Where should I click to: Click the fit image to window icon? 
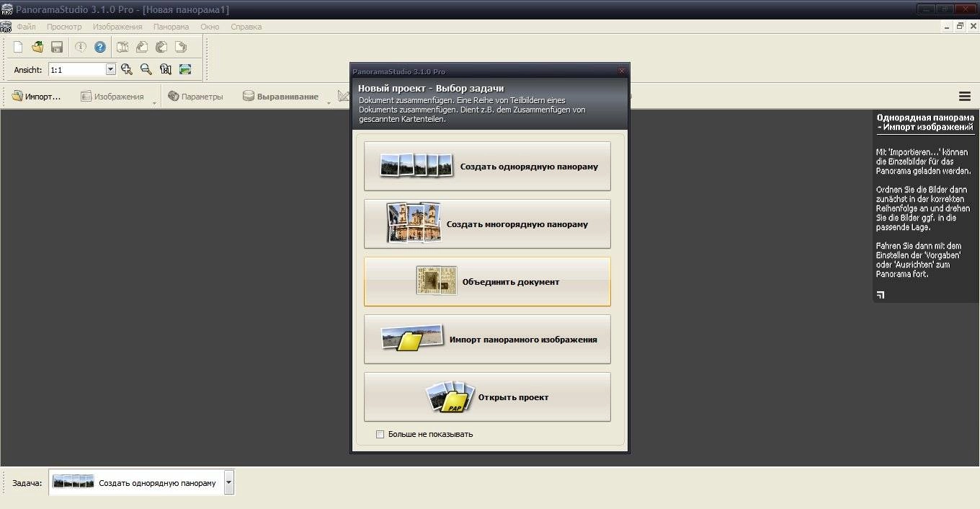click(185, 69)
